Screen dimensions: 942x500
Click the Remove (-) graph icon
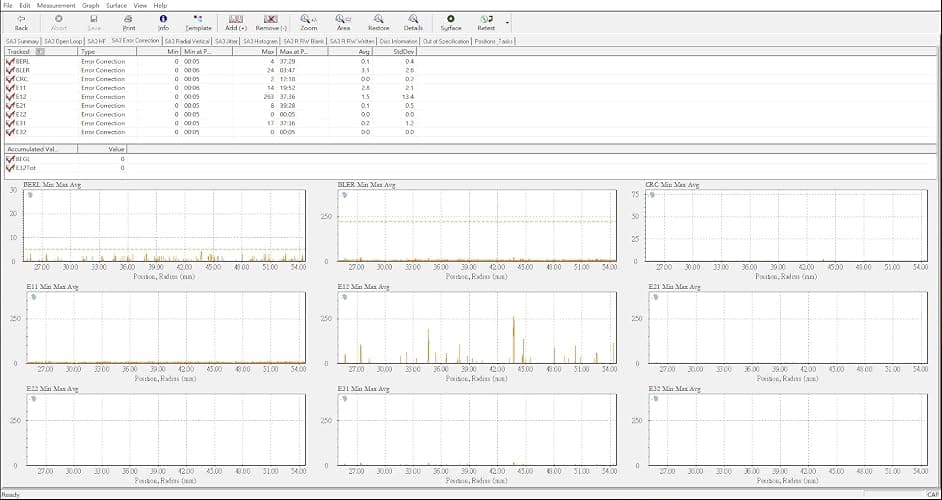point(271,19)
